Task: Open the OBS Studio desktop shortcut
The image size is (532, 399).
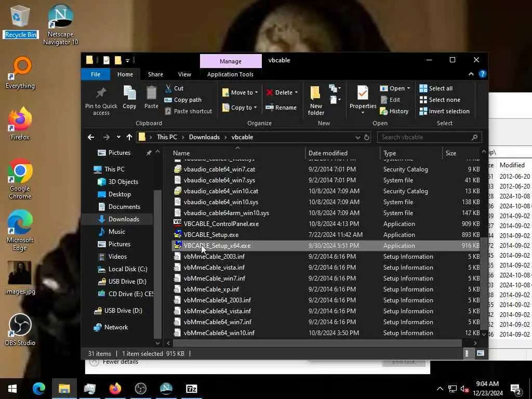Action: pyautogui.click(x=20, y=329)
